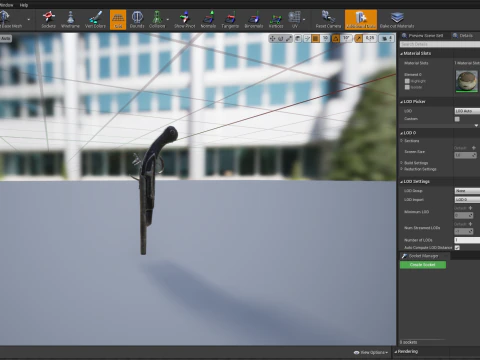This screenshot has height=360, width=480.
Task: Open camera speed setting
Action: (387, 38)
